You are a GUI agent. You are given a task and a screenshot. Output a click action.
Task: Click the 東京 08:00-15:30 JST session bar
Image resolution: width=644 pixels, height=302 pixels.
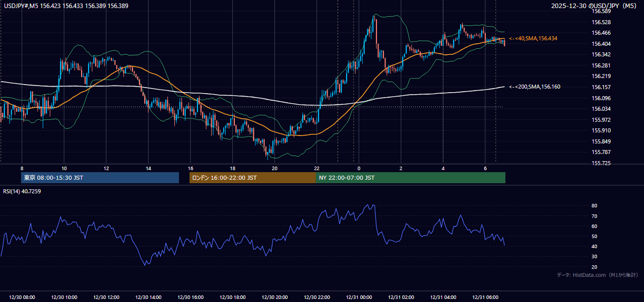(100, 178)
